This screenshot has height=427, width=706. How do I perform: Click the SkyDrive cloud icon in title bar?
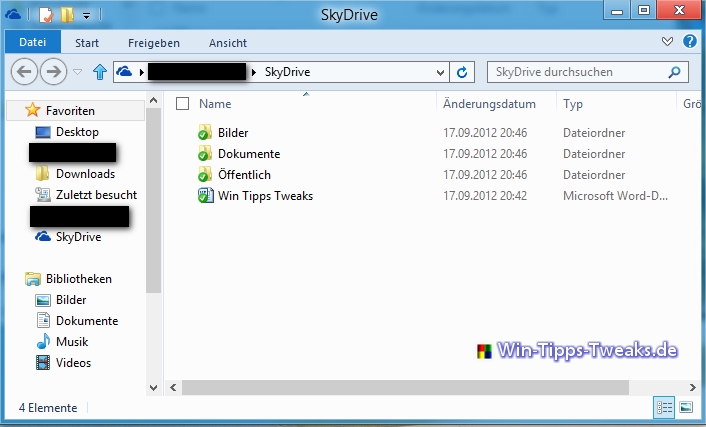click(x=13, y=15)
